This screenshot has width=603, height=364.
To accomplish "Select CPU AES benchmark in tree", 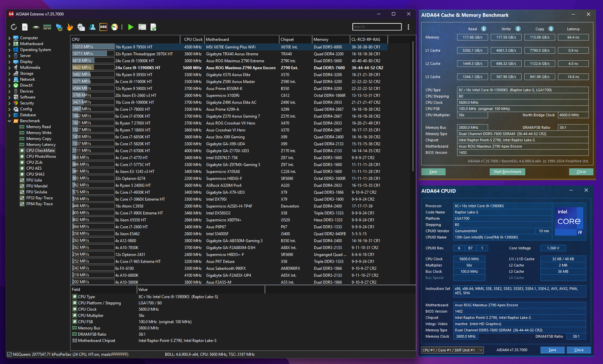I will click(34, 168).
